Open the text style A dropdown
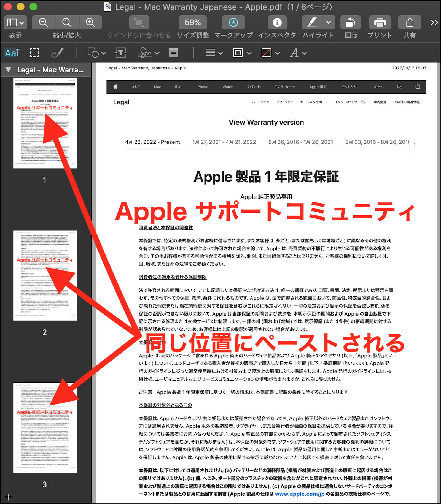This screenshot has width=441, height=504. coord(298,53)
